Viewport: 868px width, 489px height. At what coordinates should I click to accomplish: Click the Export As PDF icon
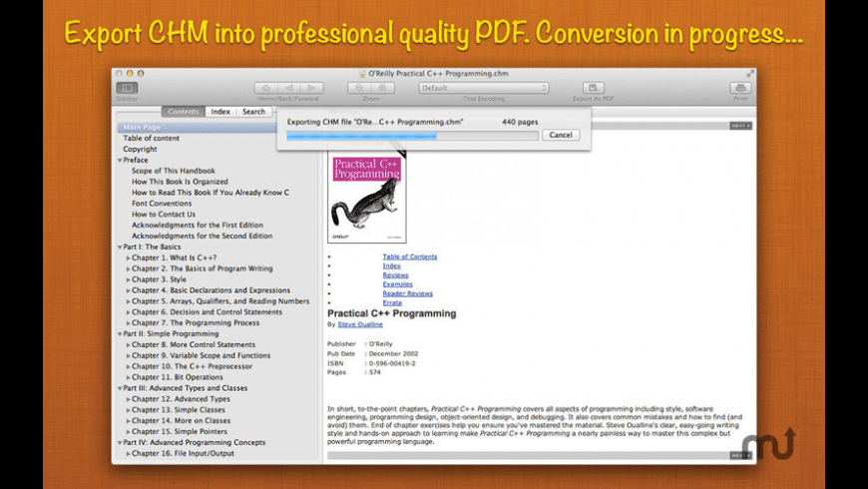click(593, 88)
